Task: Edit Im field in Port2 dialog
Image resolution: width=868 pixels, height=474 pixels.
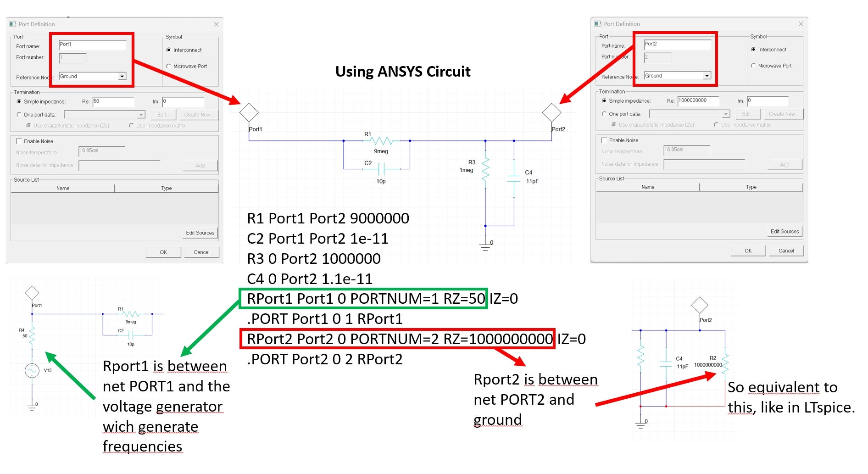Action: click(768, 100)
